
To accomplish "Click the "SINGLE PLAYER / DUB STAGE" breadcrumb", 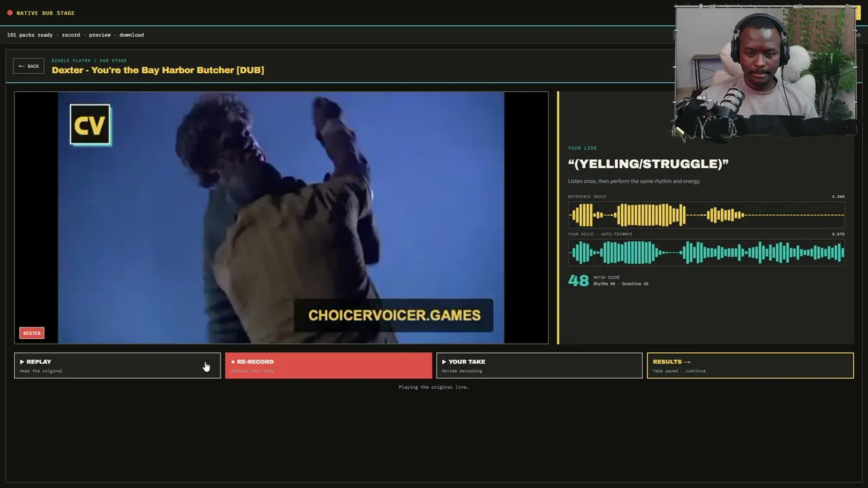I will tap(89, 60).
